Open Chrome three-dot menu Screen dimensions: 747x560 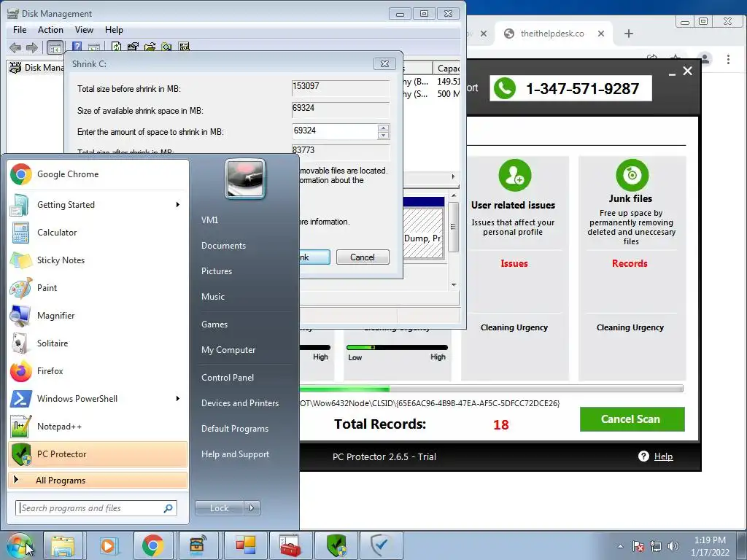click(729, 60)
